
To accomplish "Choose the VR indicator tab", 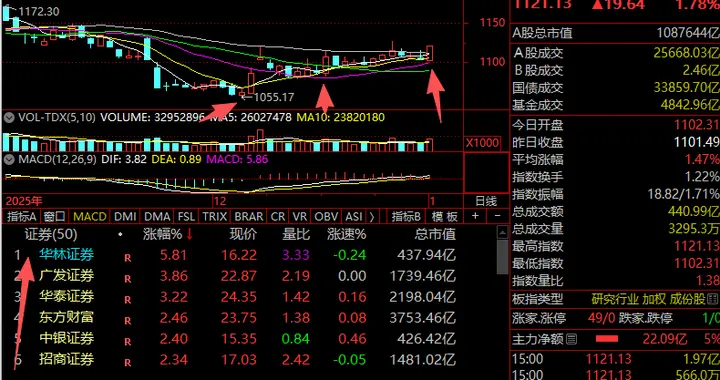I will pyautogui.click(x=299, y=216).
